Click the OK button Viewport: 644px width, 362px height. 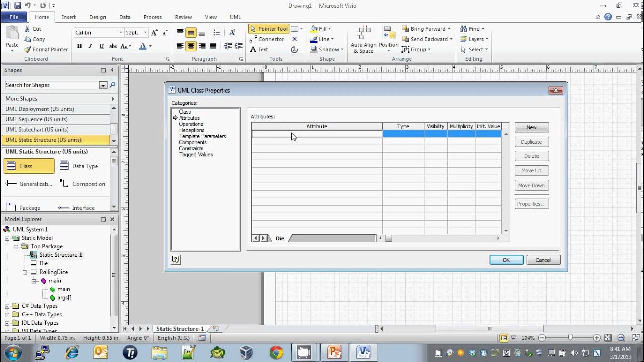(x=506, y=260)
